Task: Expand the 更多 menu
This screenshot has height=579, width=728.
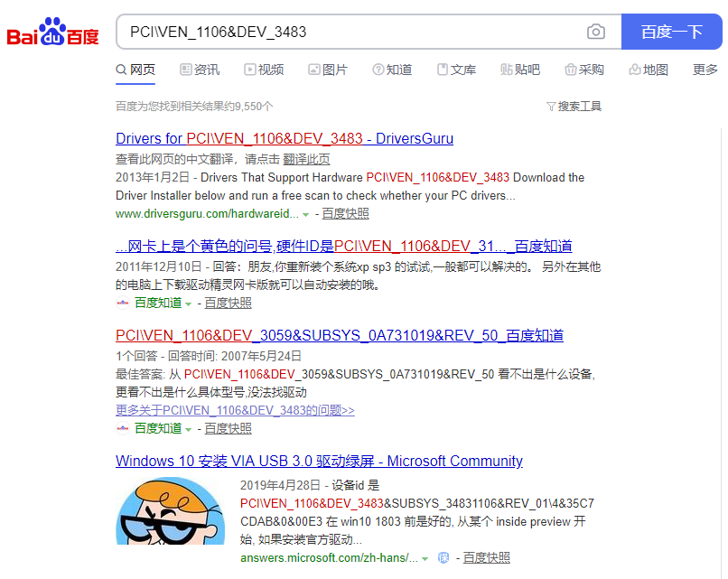Action: (x=705, y=70)
